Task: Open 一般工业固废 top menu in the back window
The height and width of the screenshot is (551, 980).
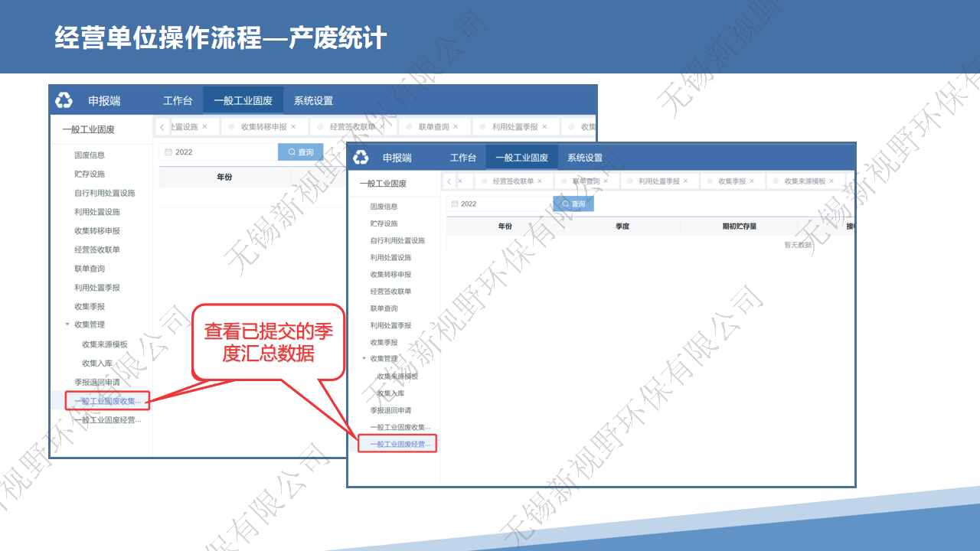Action: tap(243, 100)
